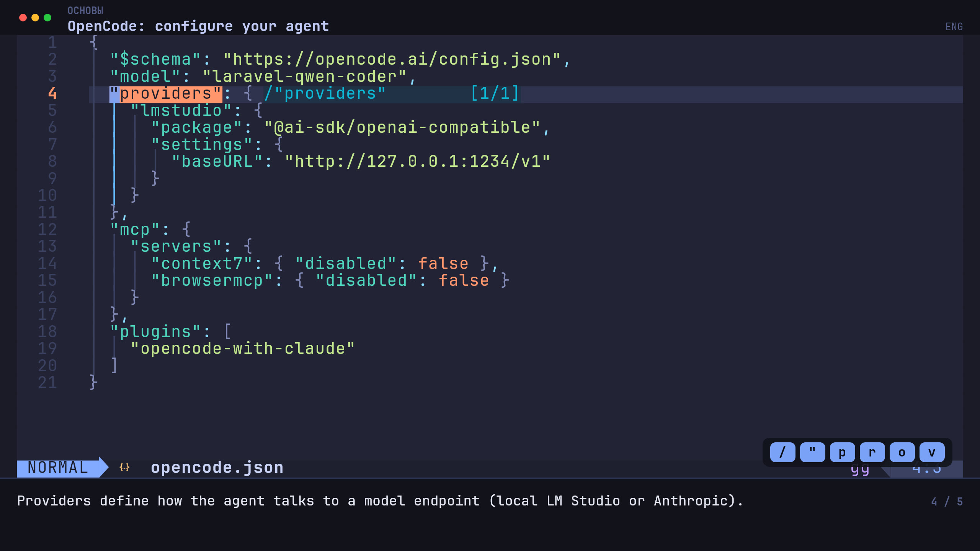Click the "mcp" key on line 12
Viewport: 980px width, 551px height.
135,230
